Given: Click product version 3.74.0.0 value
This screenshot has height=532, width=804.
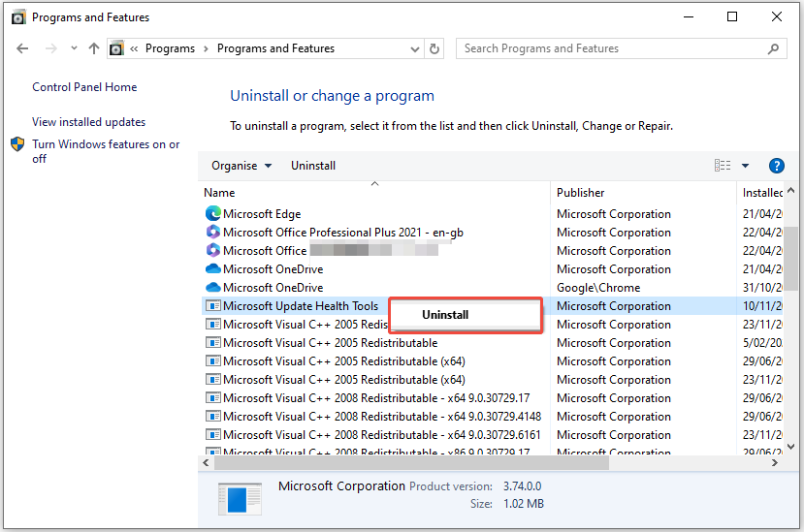Looking at the screenshot, I should (x=522, y=486).
